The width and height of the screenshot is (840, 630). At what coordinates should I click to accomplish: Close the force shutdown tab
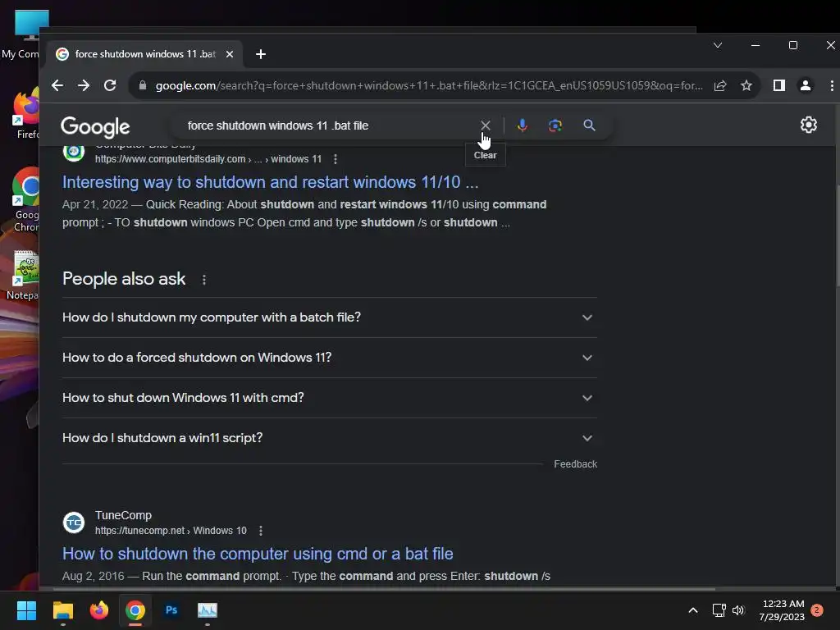(x=230, y=54)
